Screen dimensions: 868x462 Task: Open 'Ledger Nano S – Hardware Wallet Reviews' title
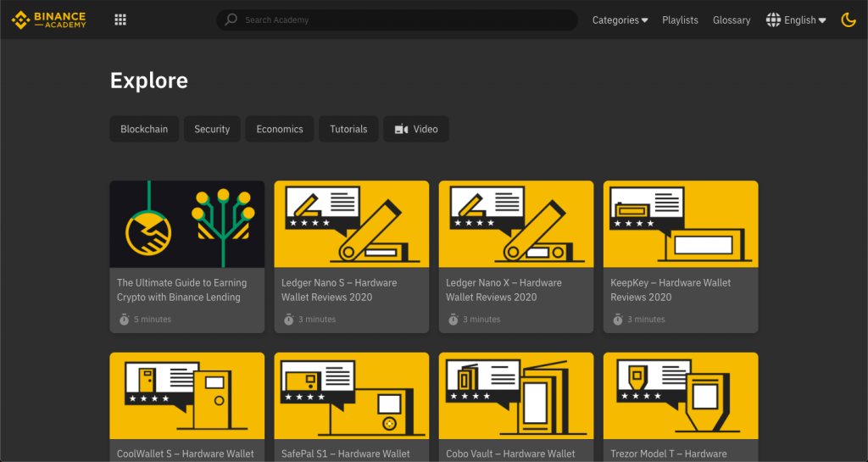click(339, 290)
